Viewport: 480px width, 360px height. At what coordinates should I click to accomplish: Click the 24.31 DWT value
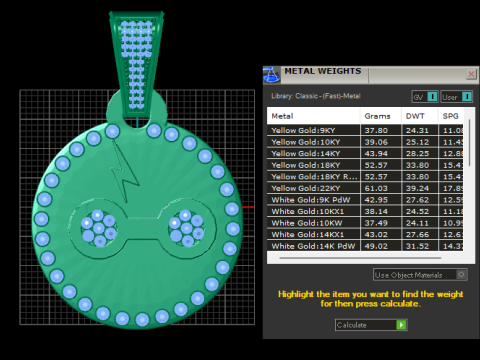click(x=417, y=130)
